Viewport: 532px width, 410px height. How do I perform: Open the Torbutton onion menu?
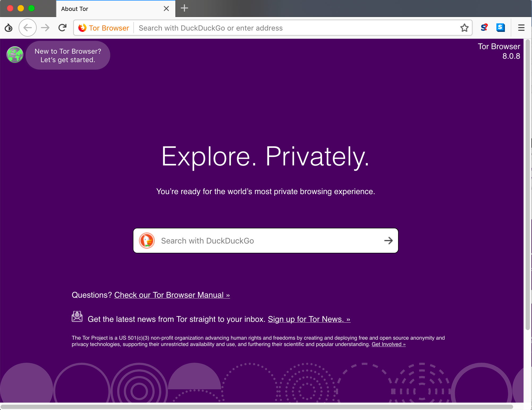tap(9, 28)
